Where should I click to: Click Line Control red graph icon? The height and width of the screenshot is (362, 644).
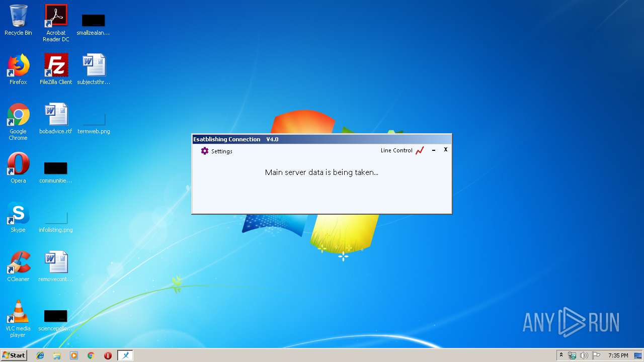click(420, 150)
